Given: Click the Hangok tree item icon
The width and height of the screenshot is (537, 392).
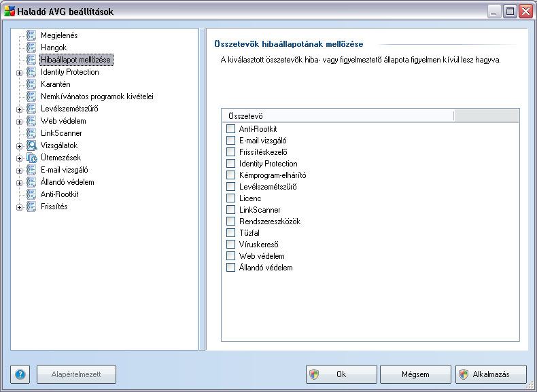Looking at the screenshot, I should 31,48.
